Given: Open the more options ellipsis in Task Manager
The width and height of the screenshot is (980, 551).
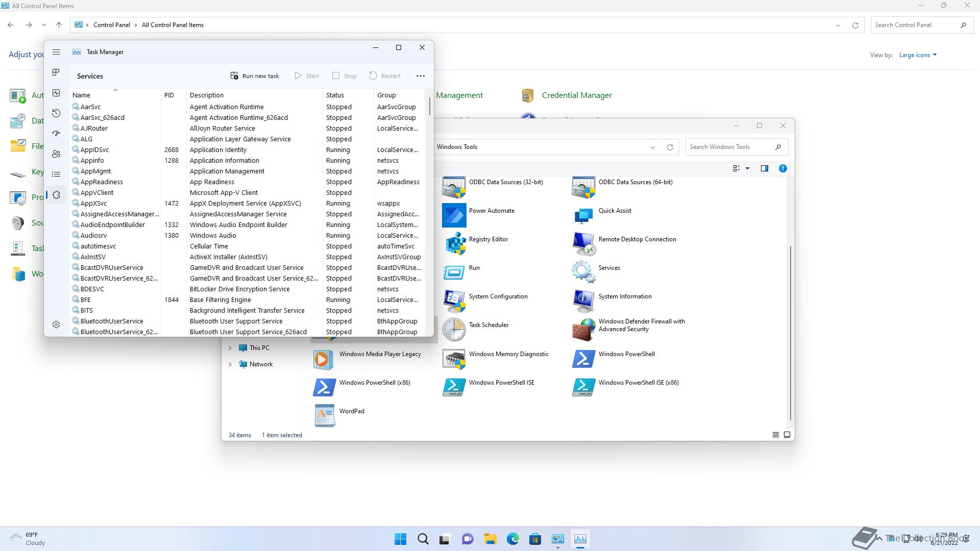Looking at the screenshot, I should point(421,76).
